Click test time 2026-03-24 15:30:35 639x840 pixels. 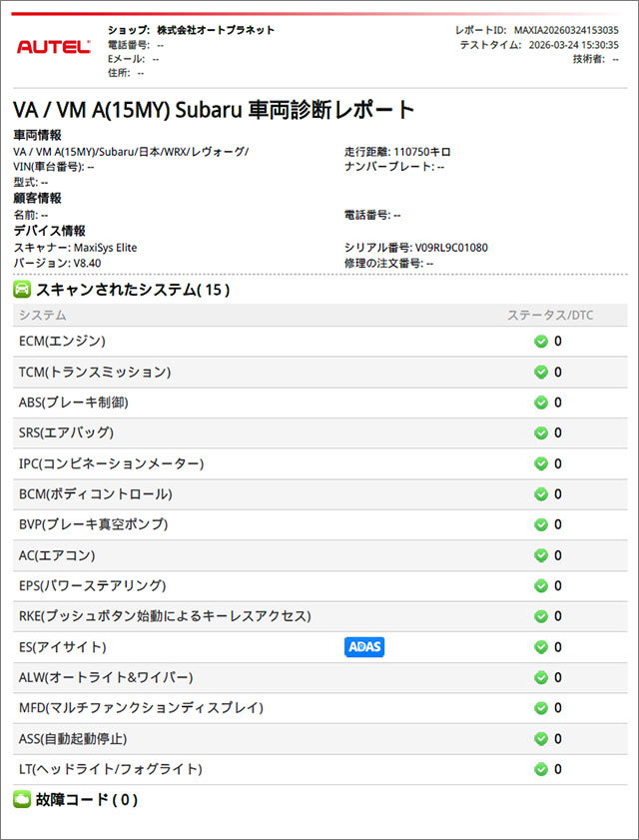(573, 45)
